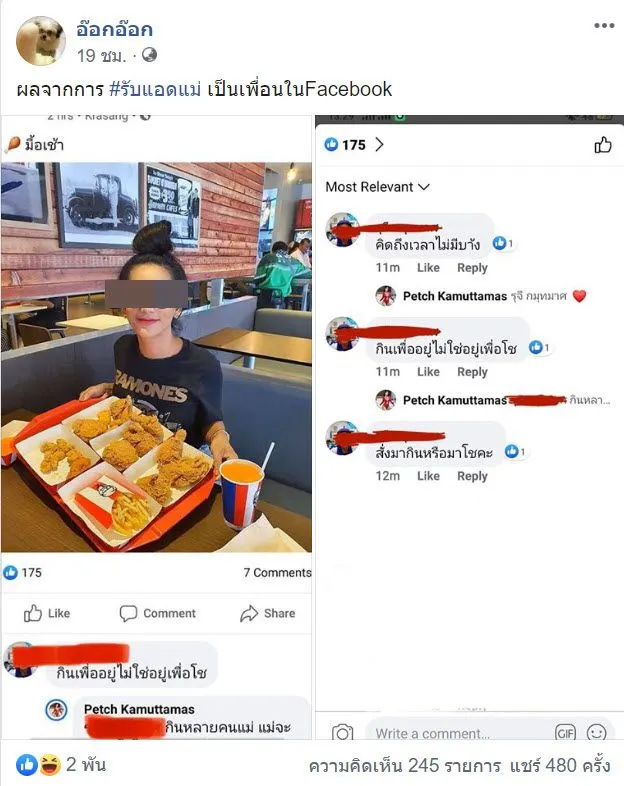
Task: Click Reply on the 12m comment
Action: pyautogui.click(x=472, y=476)
